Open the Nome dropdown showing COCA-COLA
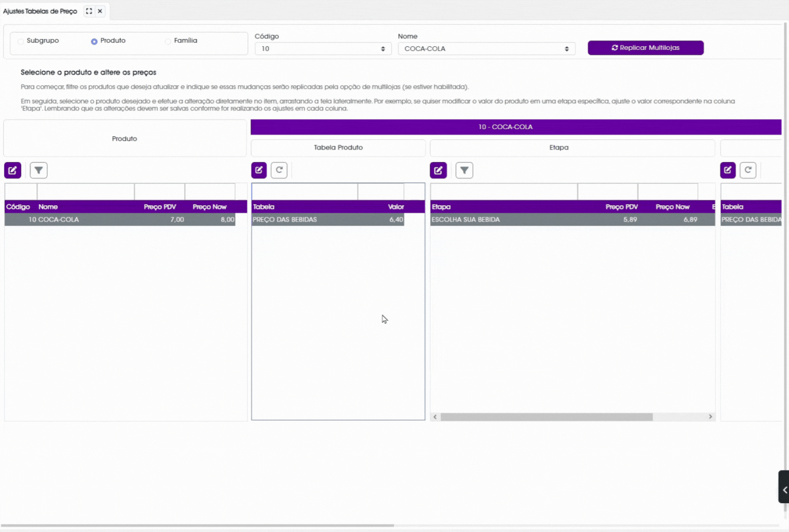 (x=487, y=49)
